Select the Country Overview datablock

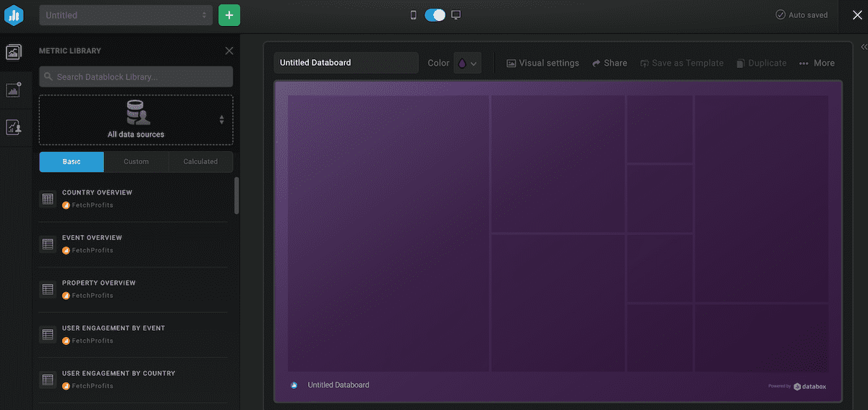click(97, 193)
